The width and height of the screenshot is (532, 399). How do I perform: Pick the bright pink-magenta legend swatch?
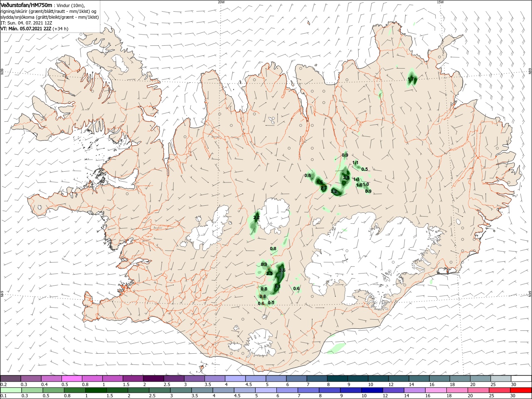click(71, 379)
